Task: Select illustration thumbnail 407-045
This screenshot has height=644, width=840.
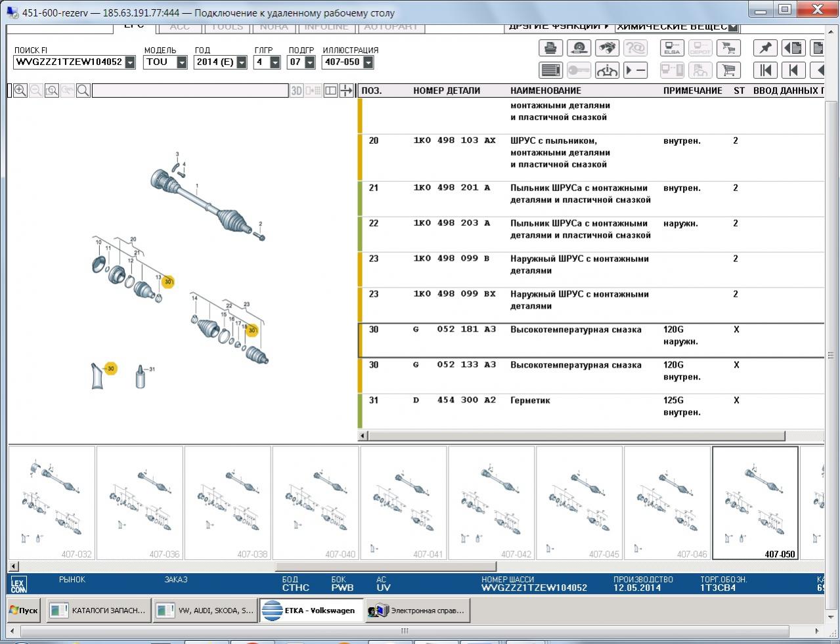Action: [580, 503]
